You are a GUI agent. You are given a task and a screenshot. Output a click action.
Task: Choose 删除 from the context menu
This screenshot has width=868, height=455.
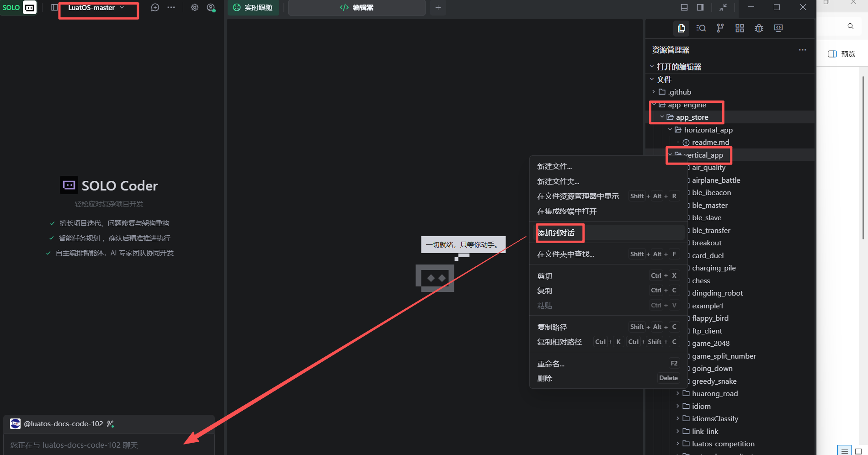tap(608, 378)
